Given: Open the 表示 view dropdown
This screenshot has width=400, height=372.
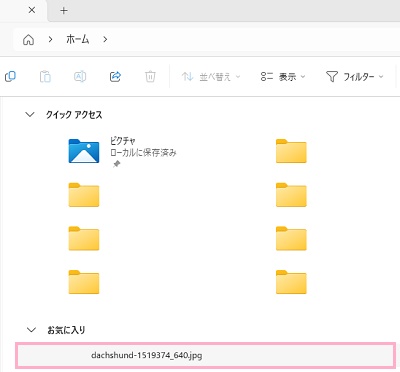Looking at the screenshot, I should (283, 77).
